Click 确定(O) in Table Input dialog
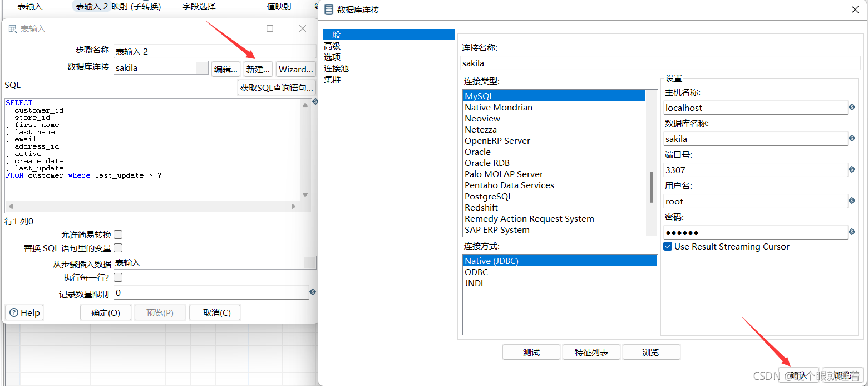The height and width of the screenshot is (386, 868). pyautogui.click(x=106, y=312)
